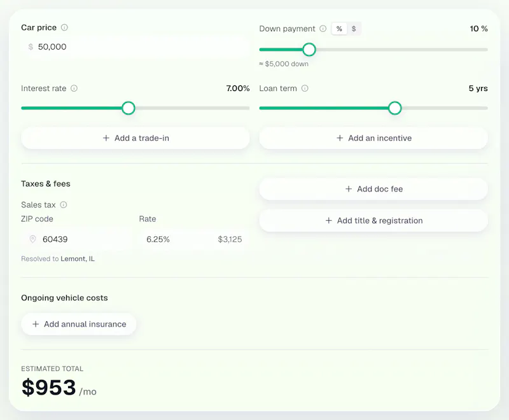This screenshot has width=509, height=420.
Task: Open the Loan term info icon
Action: pos(305,88)
